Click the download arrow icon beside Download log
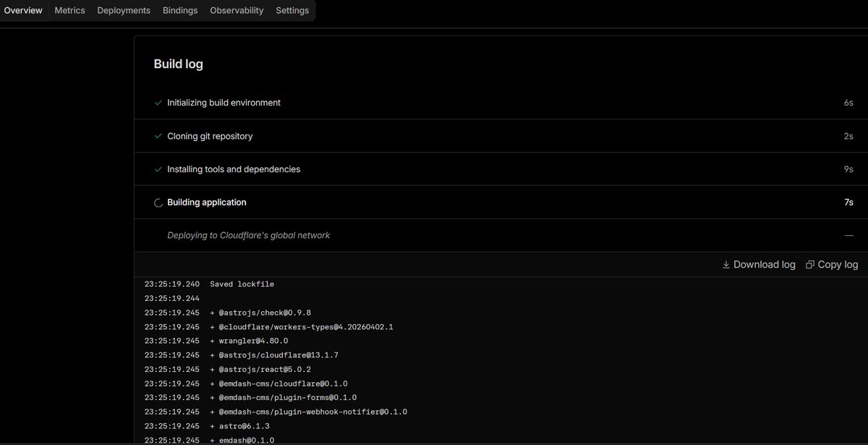 (726, 265)
